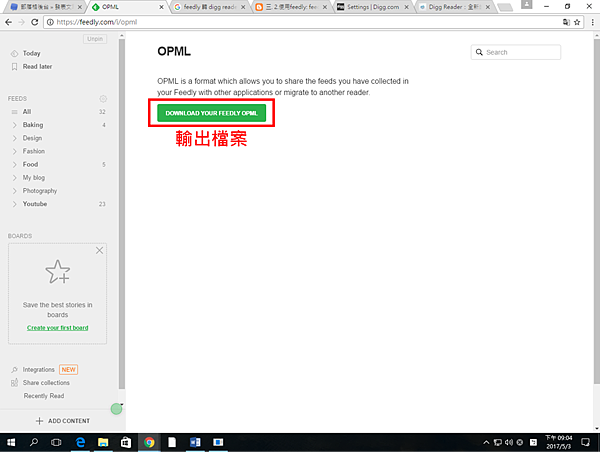Screen dimensions: 600x458
Task: Close the OPML tab
Action: tap(161, 7)
